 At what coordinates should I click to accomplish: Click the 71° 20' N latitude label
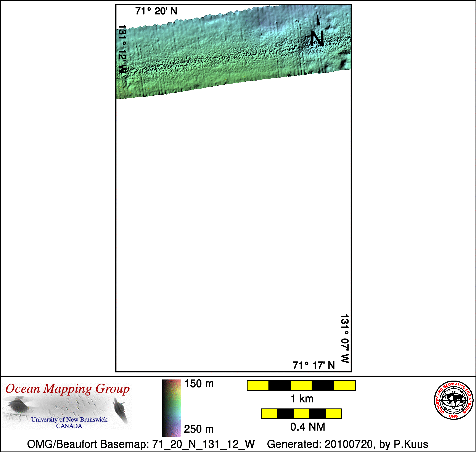156,11
